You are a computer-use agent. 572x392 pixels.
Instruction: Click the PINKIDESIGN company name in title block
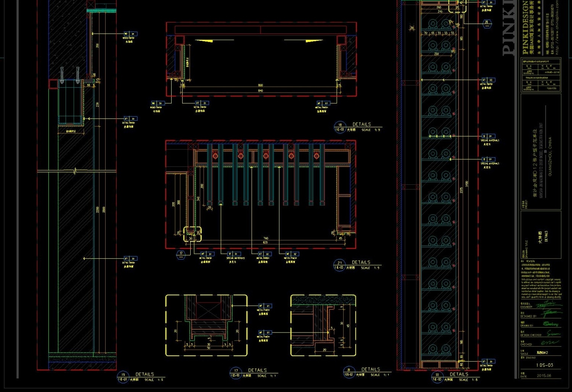click(525, 27)
